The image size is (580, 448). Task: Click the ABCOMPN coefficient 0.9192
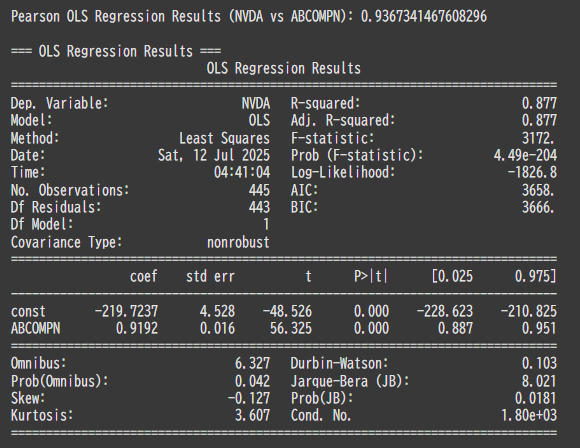point(137,329)
